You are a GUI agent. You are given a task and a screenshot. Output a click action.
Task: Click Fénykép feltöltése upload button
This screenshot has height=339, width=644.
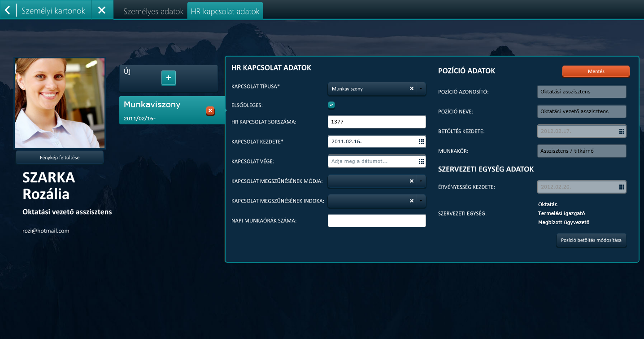60,158
